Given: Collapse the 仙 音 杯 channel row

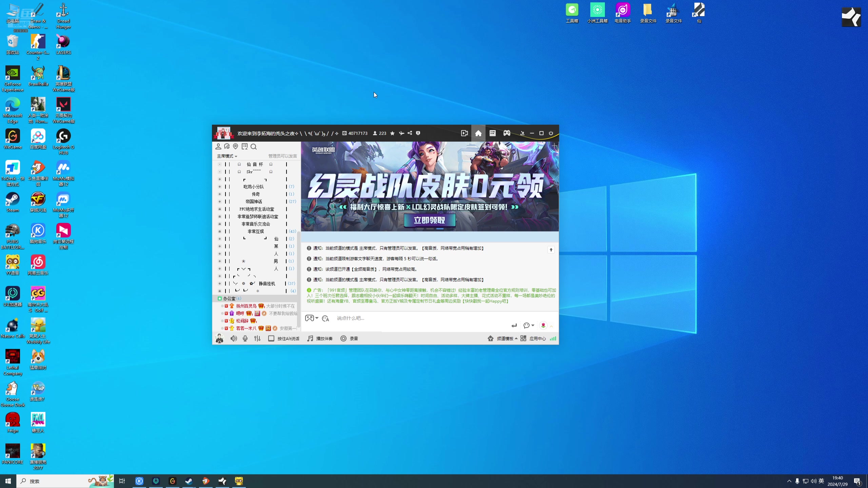Looking at the screenshot, I should (220, 164).
